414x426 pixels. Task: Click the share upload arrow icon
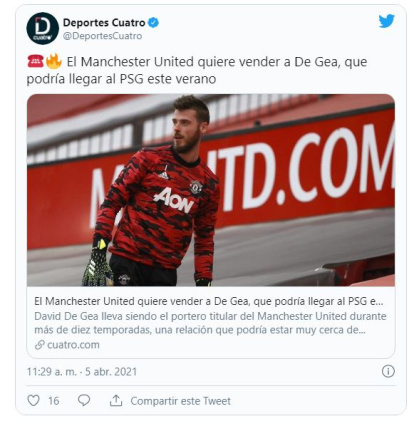[116, 400]
